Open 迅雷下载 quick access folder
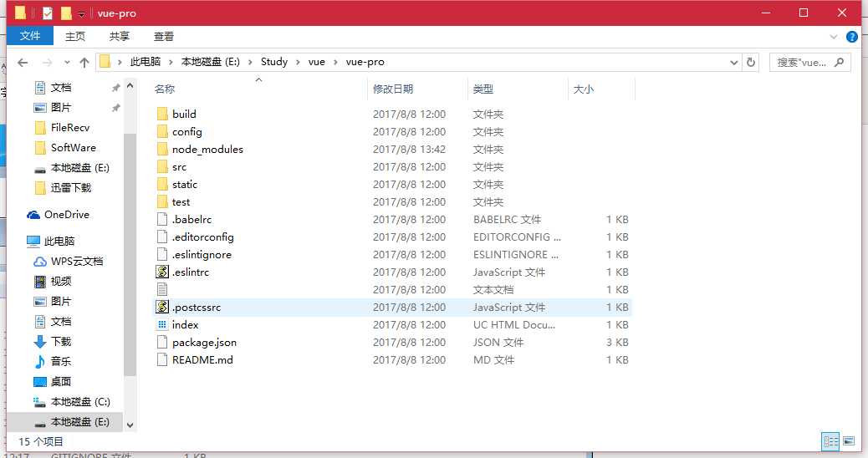 coord(63,188)
